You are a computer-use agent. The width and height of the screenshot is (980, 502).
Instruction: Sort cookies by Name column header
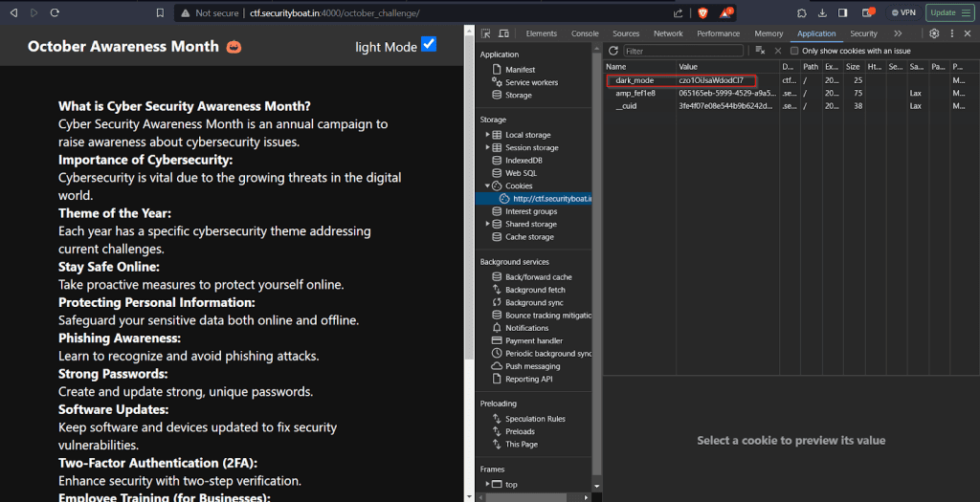(640, 67)
